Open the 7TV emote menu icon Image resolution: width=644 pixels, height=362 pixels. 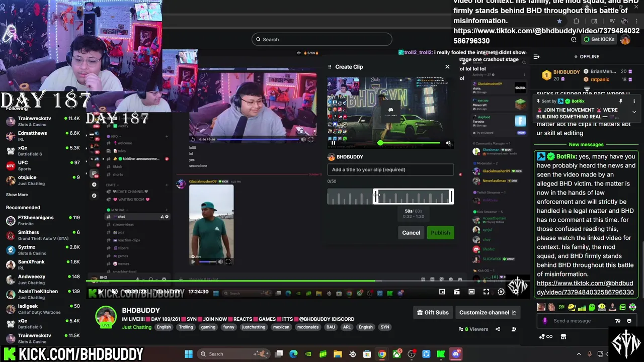(x=618, y=321)
